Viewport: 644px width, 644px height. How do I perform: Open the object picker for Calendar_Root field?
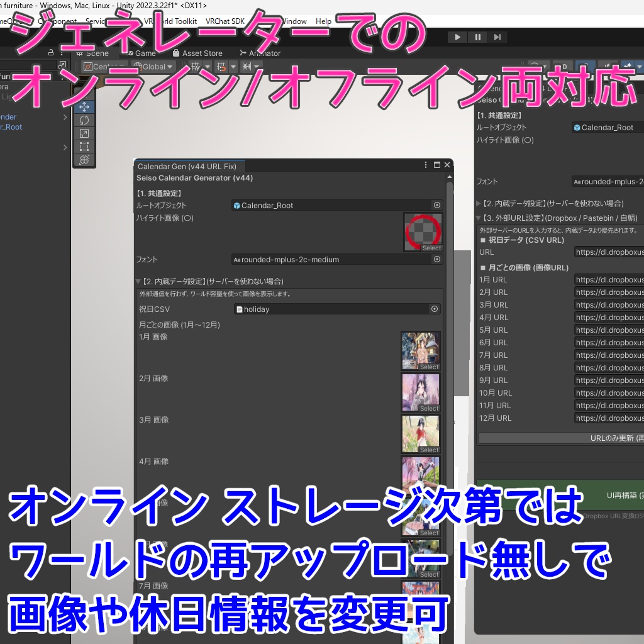(x=437, y=205)
